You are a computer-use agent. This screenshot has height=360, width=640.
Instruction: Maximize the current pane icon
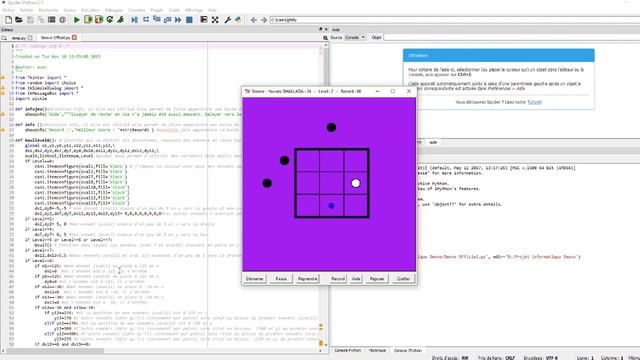204,20
